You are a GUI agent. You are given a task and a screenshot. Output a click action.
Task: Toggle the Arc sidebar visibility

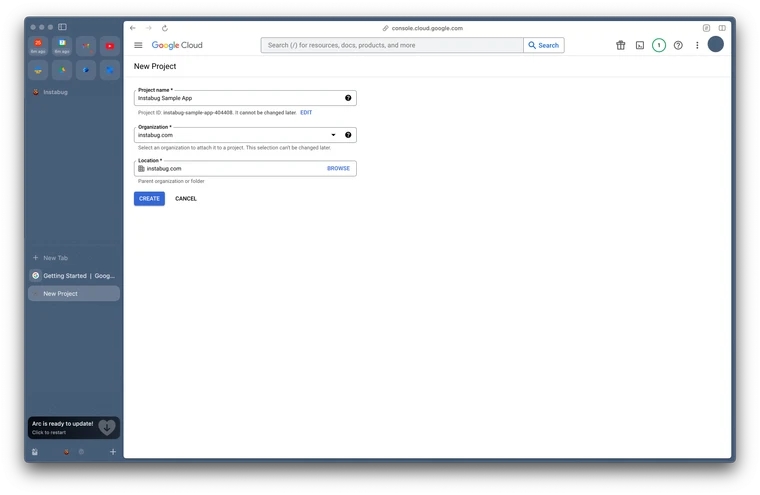click(62, 27)
